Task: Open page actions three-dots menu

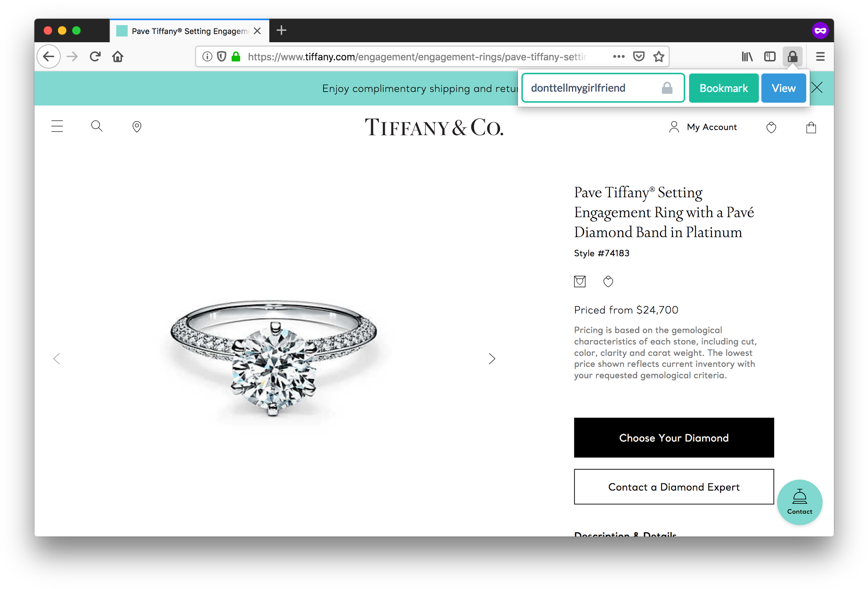Action: pyautogui.click(x=618, y=57)
